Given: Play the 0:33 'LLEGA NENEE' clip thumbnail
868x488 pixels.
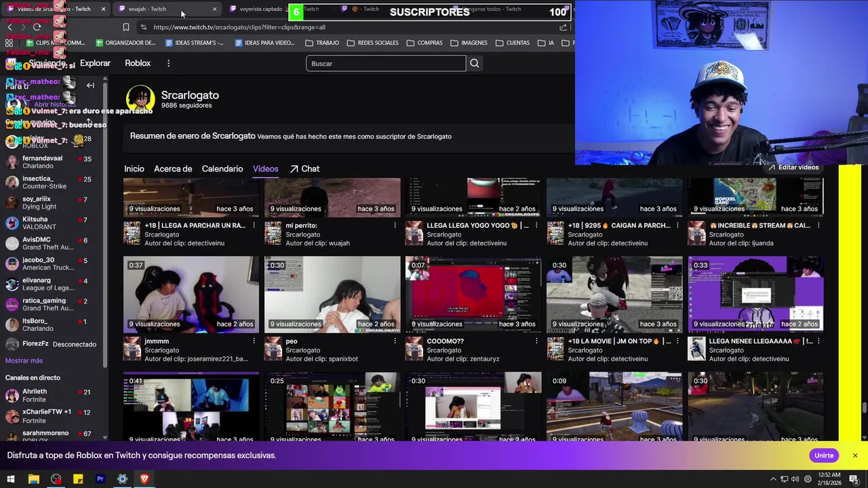Looking at the screenshot, I should pos(755,294).
